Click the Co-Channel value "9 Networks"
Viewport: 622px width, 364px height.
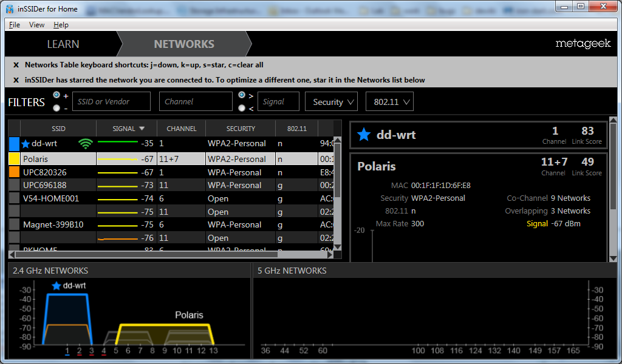(x=570, y=198)
